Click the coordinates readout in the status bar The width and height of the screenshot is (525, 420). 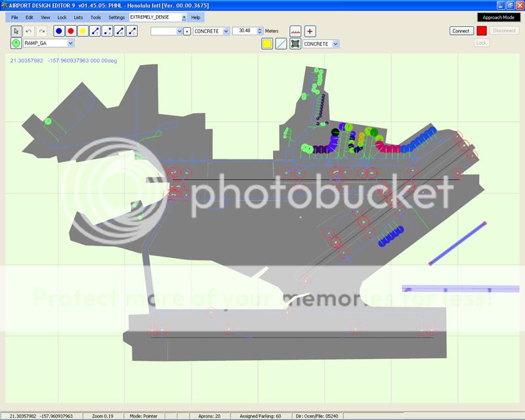pos(41,416)
